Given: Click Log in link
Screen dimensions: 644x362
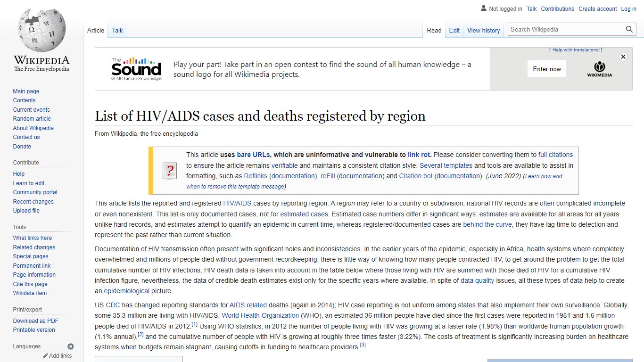Looking at the screenshot, I should coord(629,9).
